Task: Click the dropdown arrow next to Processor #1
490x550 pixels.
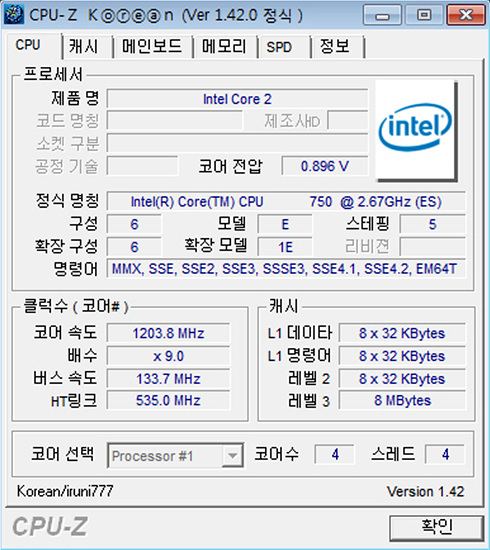Action: point(232,456)
